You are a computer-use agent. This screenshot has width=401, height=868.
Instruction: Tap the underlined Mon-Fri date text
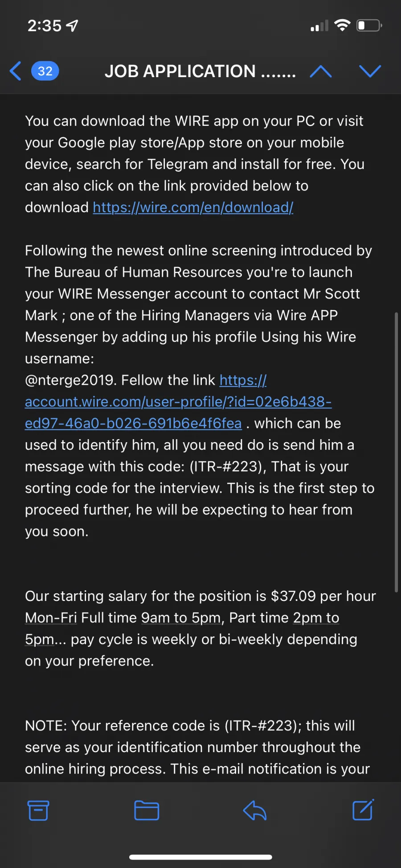pyautogui.click(x=51, y=617)
